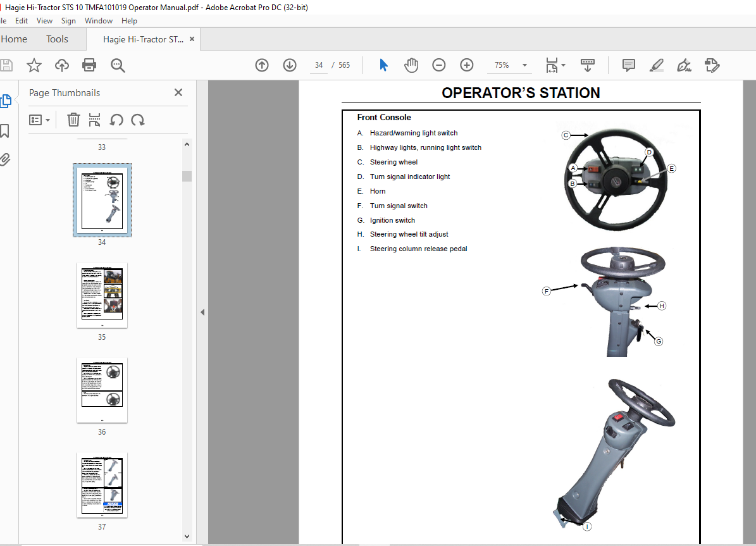Image resolution: width=756 pixels, height=546 pixels.
Task: Open the Sign menu
Action: pyautogui.click(x=68, y=21)
